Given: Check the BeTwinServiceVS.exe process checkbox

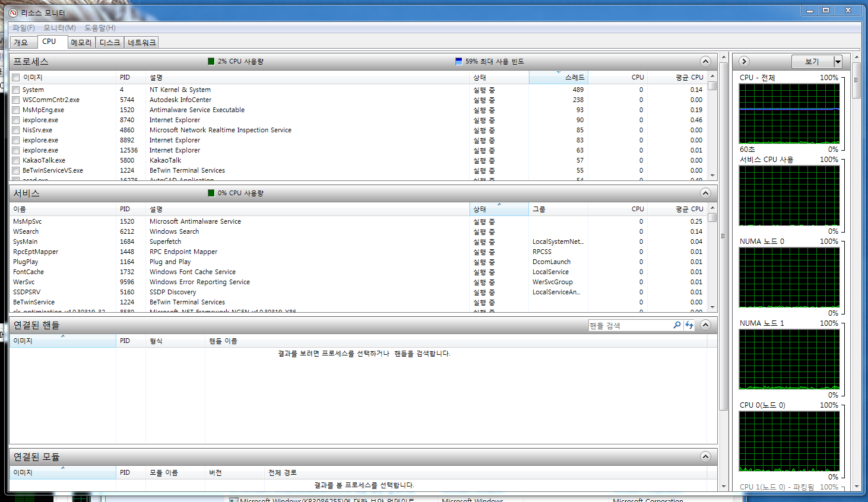Looking at the screenshot, I should pyautogui.click(x=16, y=171).
